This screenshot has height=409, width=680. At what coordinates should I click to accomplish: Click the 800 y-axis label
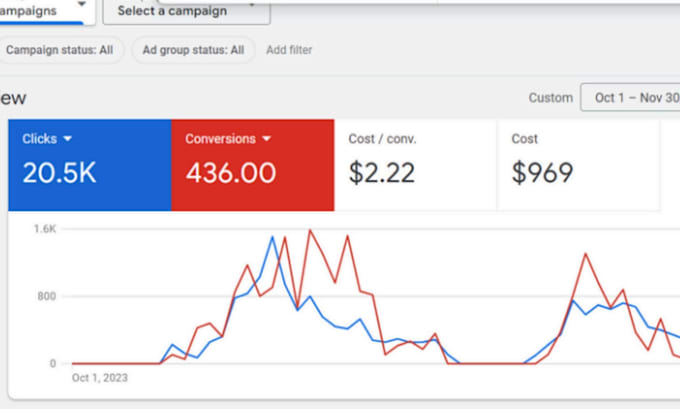point(46,296)
